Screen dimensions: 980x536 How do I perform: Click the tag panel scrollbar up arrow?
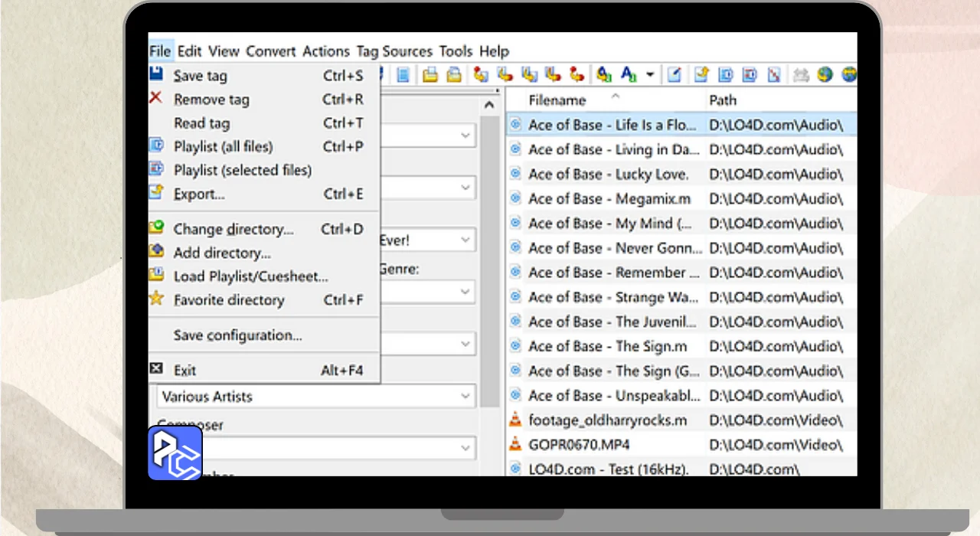point(489,106)
